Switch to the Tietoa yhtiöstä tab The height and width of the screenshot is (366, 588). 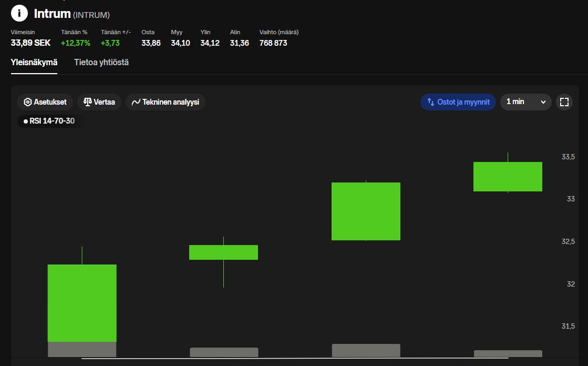(101, 63)
